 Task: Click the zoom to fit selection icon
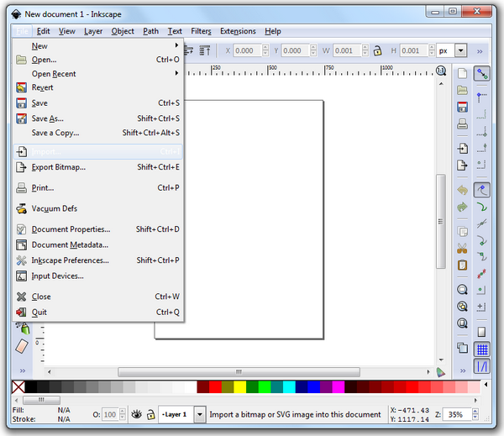coord(463,290)
